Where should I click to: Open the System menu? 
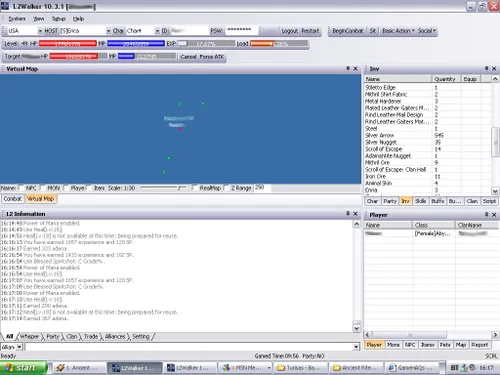[17, 19]
